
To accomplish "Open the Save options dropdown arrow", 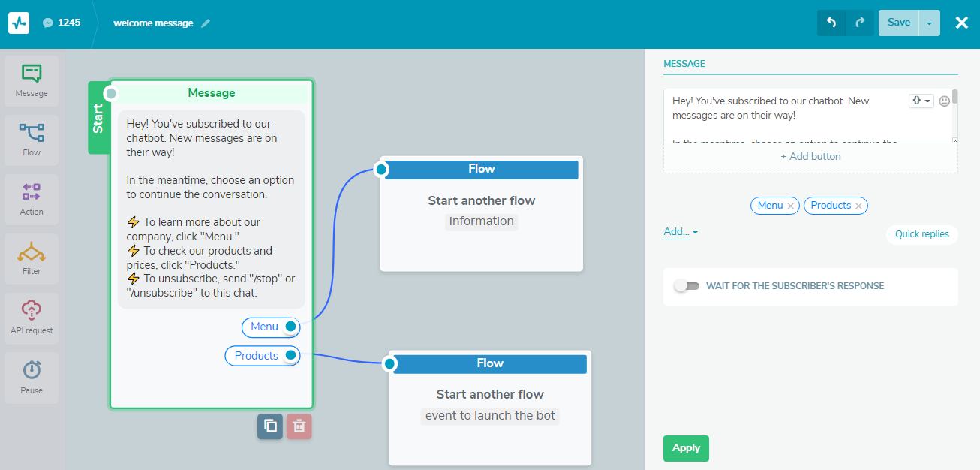I will pos(929,23).
